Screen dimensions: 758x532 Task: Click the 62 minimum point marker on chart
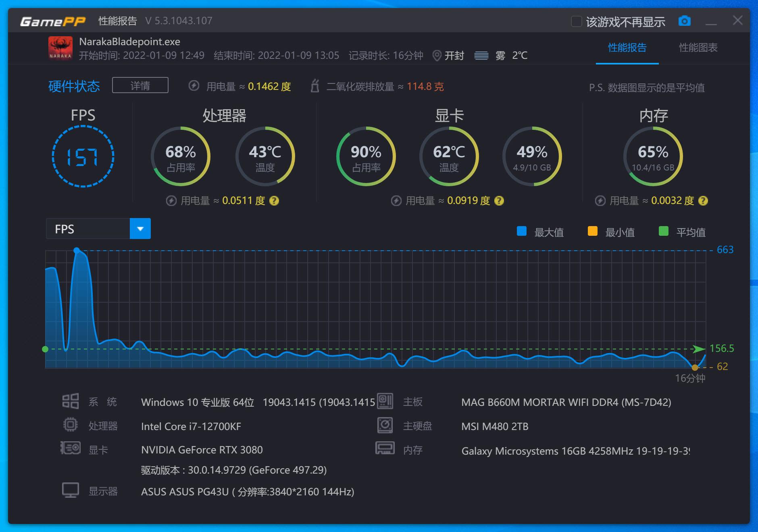(x=695, y=367)
